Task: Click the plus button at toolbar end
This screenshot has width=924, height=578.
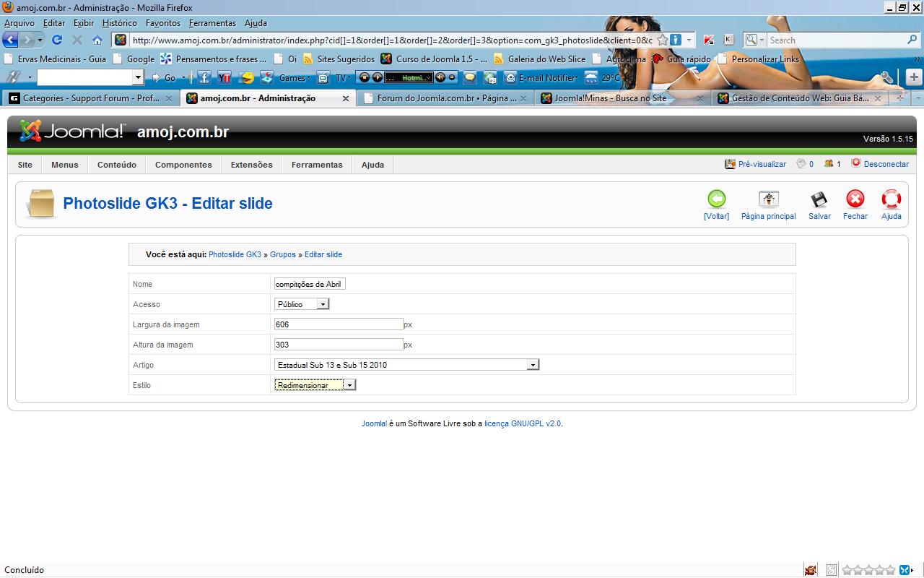Action: click(914, 77)
